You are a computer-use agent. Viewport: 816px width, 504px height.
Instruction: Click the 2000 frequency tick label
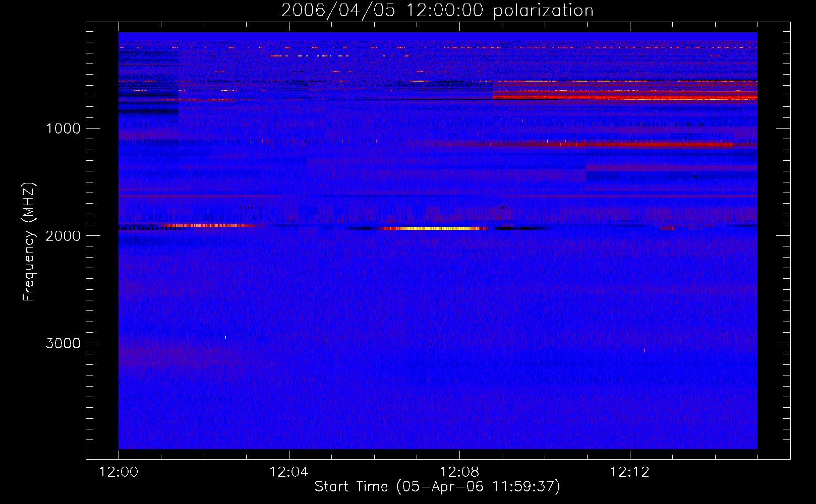pyautogui.click(x=63, y=236)
